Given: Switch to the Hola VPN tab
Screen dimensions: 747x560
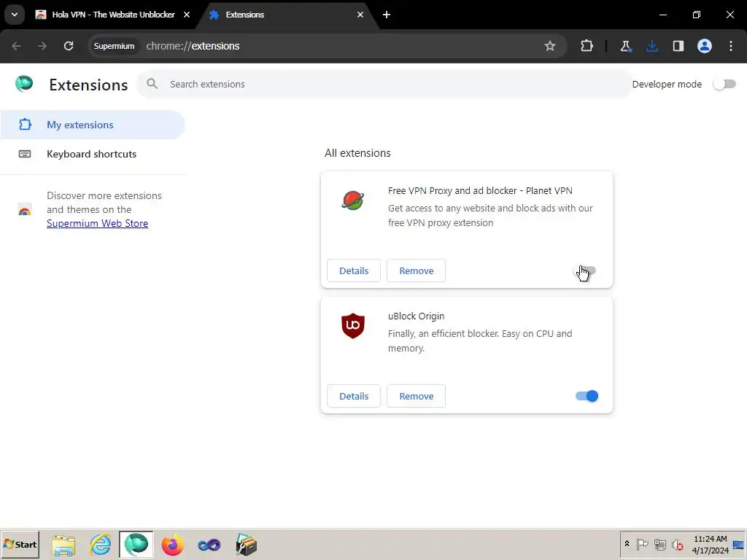Looking at the screenshot, I should tap(113, 15).
